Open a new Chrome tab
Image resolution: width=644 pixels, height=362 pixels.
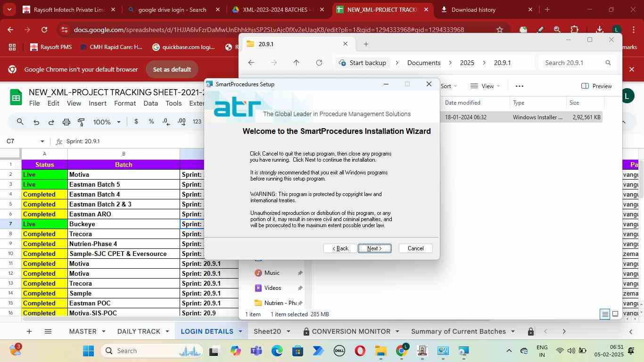click(x=547, y=9)
